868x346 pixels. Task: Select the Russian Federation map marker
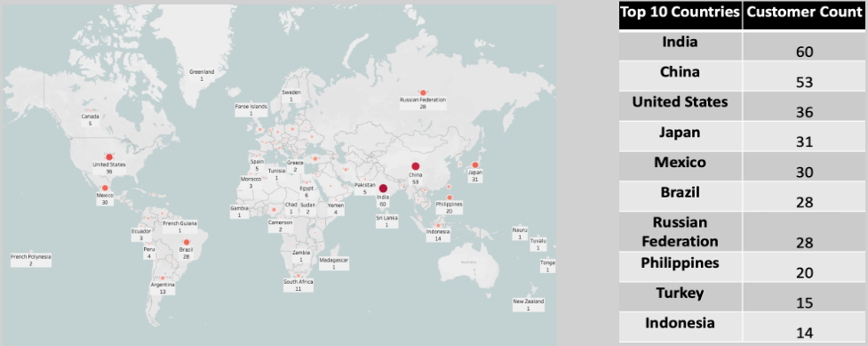coord(423,93)
